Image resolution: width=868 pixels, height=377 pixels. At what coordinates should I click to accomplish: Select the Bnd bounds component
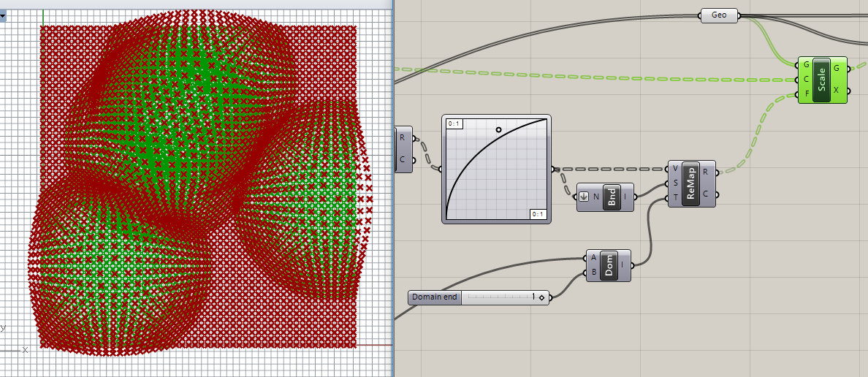coord(612,197)
